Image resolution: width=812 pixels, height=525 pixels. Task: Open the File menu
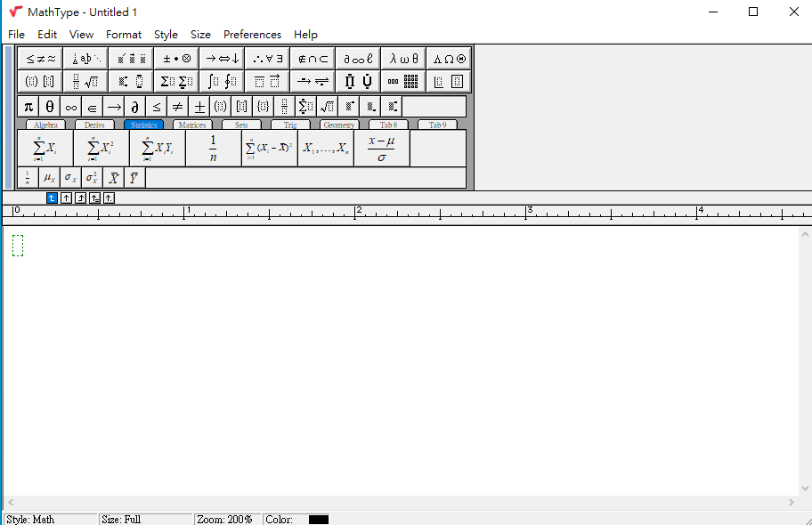17,35
